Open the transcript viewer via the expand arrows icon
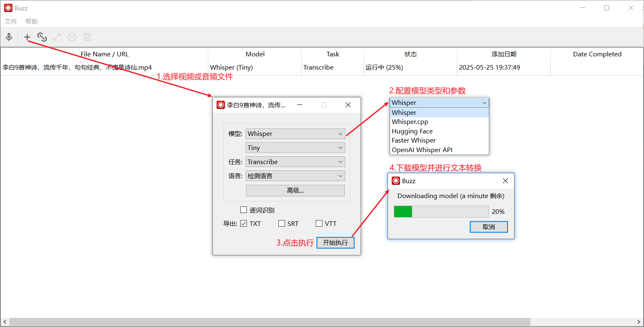The height and width of the screenshot is (327, 644). tap(57, 37)
